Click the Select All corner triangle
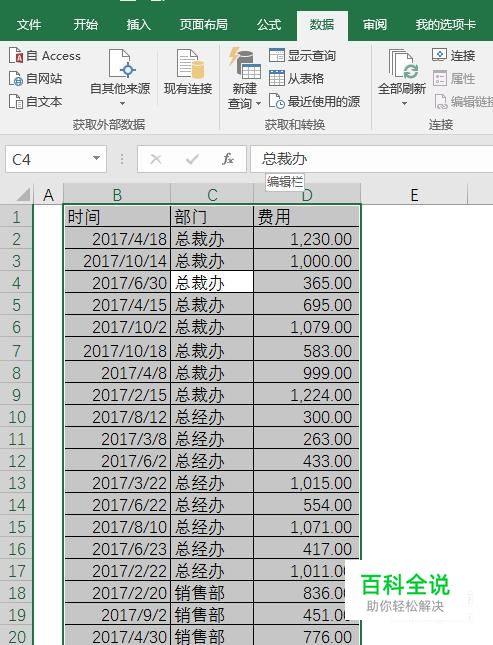The image size is (493, 645). pyautogui.click(x=23, y=195)
